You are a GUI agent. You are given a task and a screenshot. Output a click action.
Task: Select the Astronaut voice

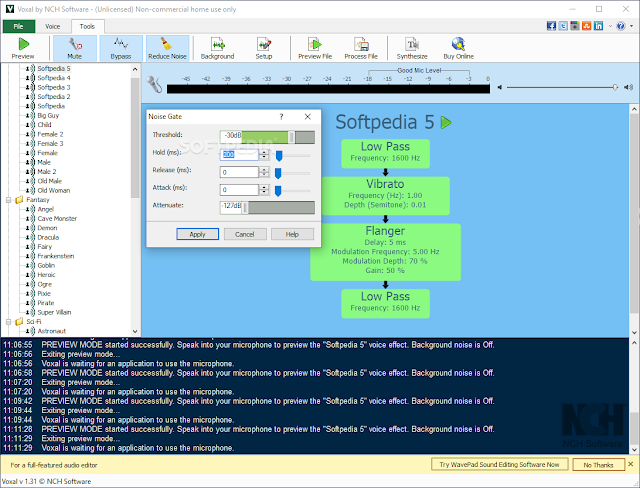(x=52, y=331)
